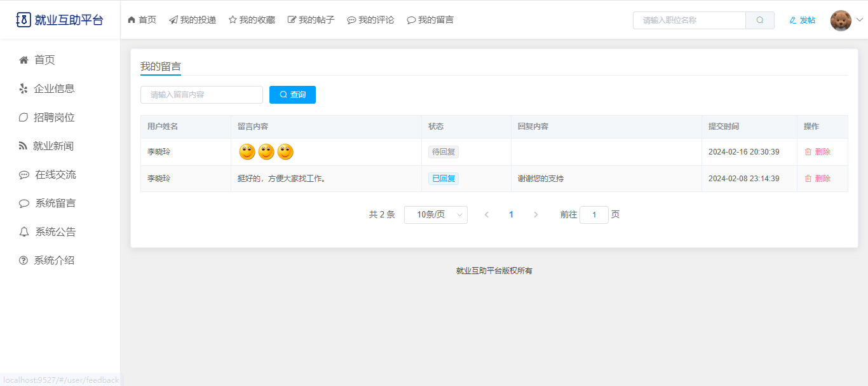Delete the 待回复 message row
Screen dimensions: 868x386
click(x=817, y=152)
